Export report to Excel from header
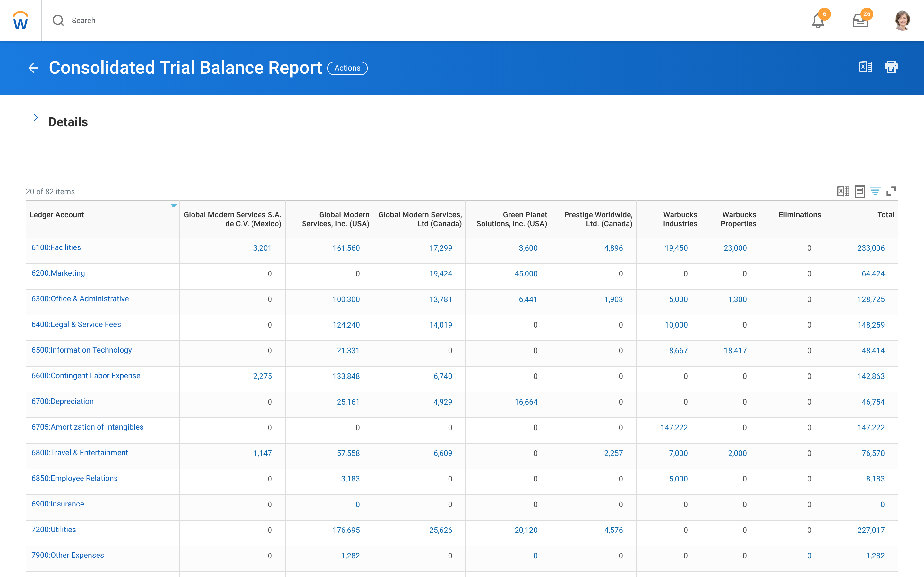 coord(865,67)
